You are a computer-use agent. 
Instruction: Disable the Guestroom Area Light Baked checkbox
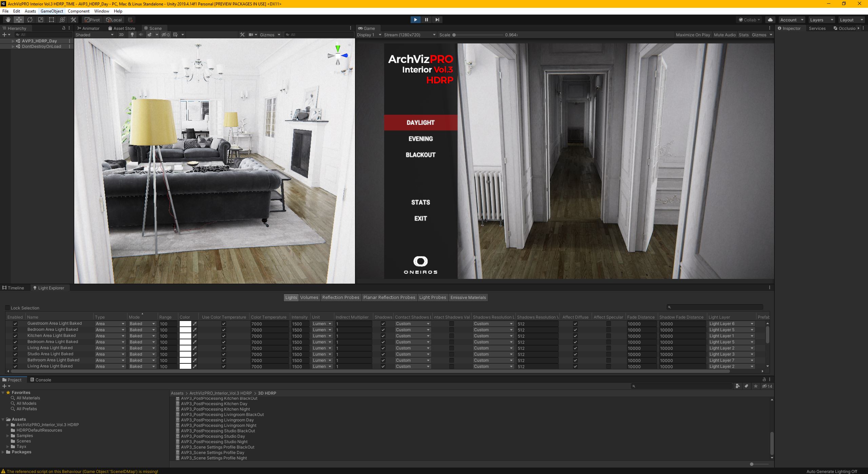pos(15,323)
